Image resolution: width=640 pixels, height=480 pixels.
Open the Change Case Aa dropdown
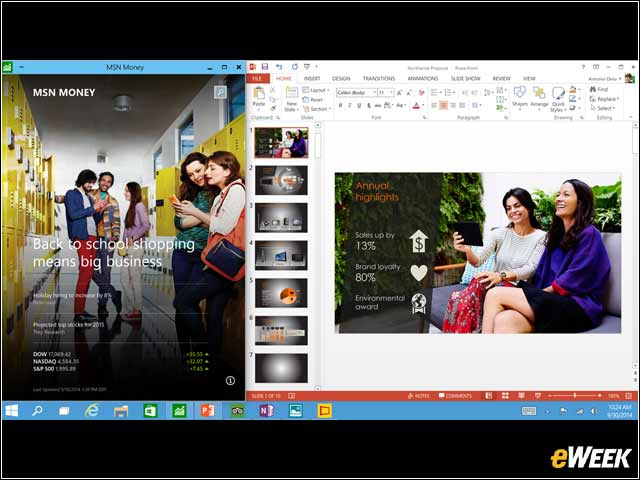coord(401,106)
